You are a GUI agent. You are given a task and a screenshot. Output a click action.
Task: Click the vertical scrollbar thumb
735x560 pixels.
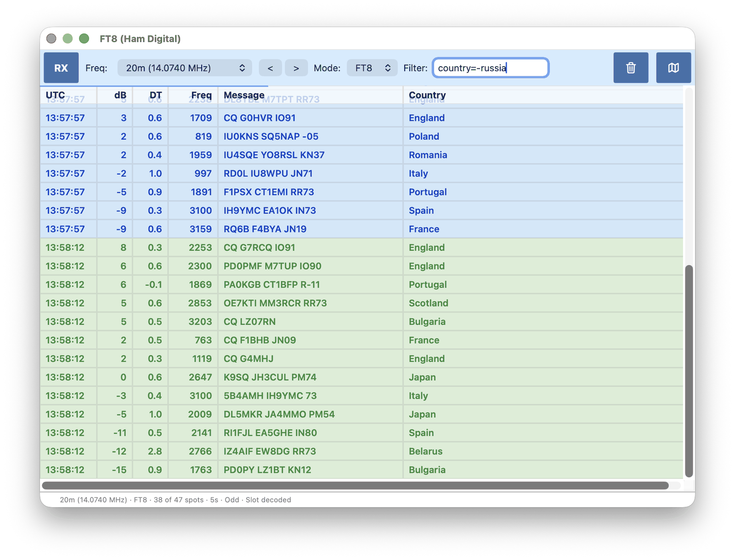(x=689, y=371)
